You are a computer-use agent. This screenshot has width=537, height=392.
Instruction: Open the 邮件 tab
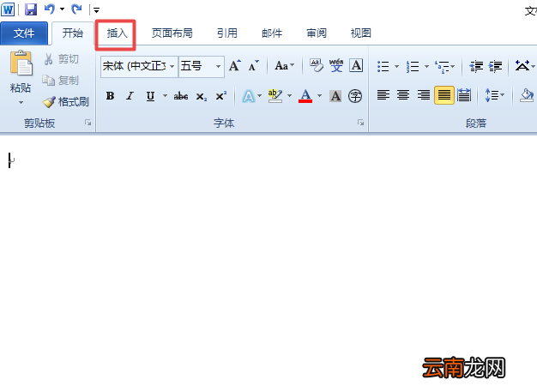[x=272, y=33]
